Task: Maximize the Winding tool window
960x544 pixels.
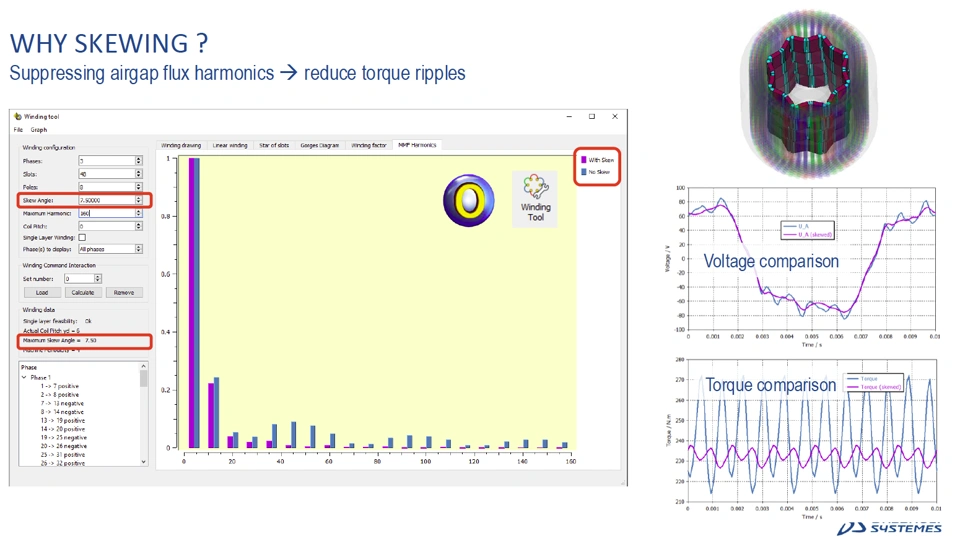Action: click(591, 116)
